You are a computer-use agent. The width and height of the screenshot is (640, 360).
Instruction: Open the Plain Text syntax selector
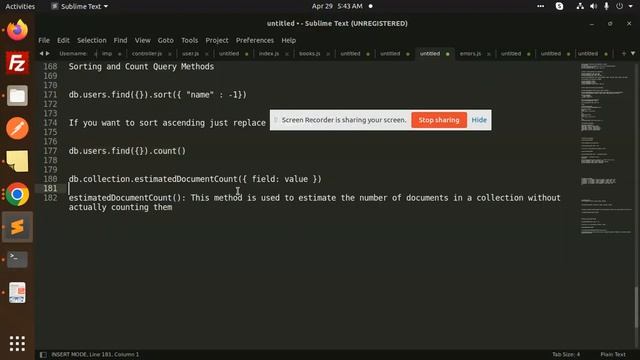click(613, 354)
